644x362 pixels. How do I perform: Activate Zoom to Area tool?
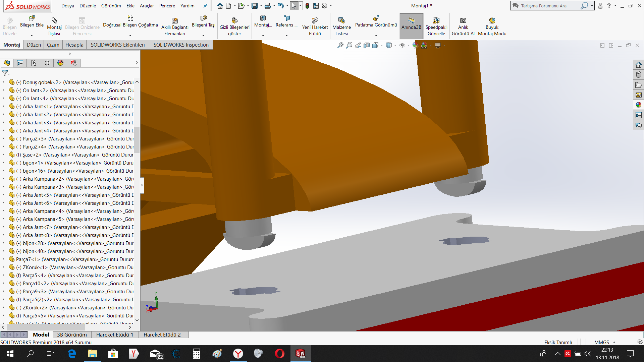point(349,45)
